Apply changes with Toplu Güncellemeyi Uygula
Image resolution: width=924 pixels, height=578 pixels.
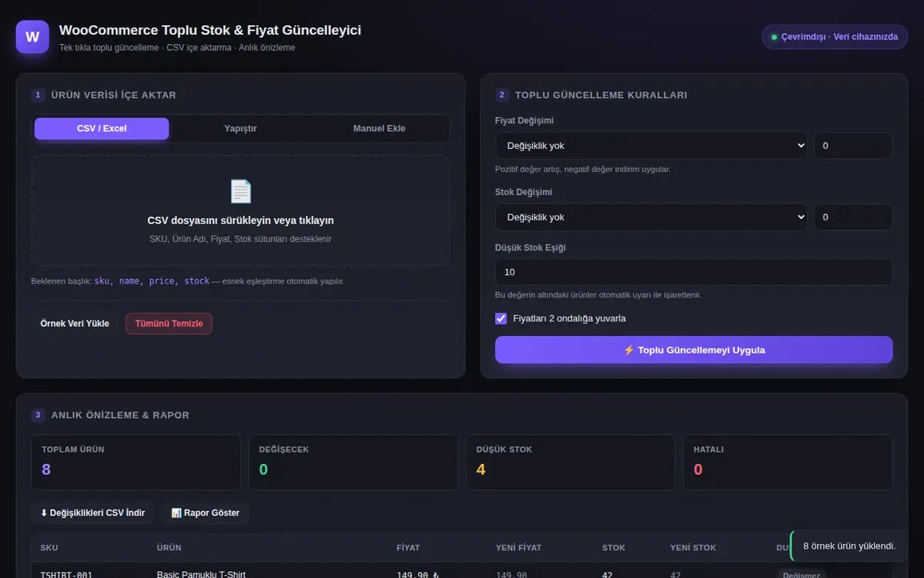click(x=694, y=350)
